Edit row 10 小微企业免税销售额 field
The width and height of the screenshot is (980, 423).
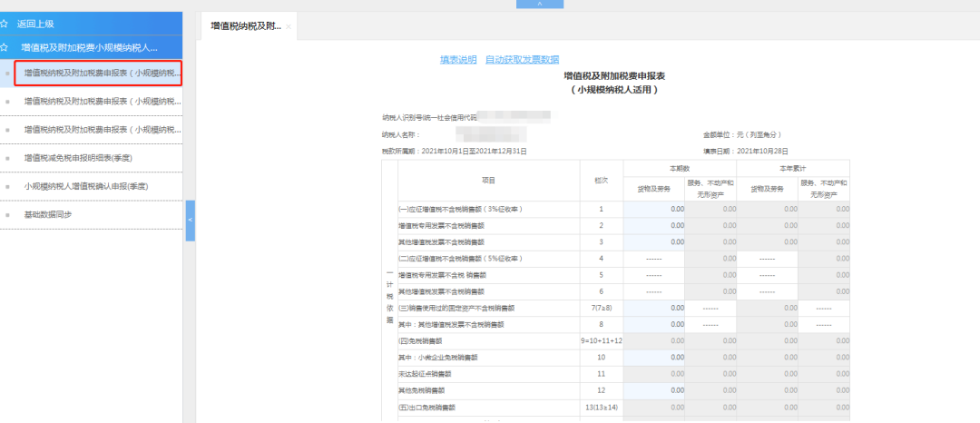pyautogui.click(x=654, y=358)
